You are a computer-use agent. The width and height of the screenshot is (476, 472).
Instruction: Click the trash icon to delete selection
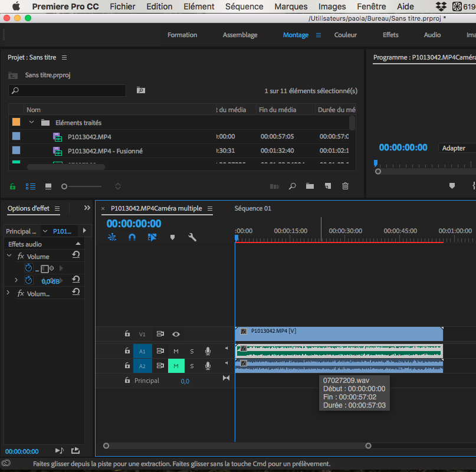coord(345,186)
